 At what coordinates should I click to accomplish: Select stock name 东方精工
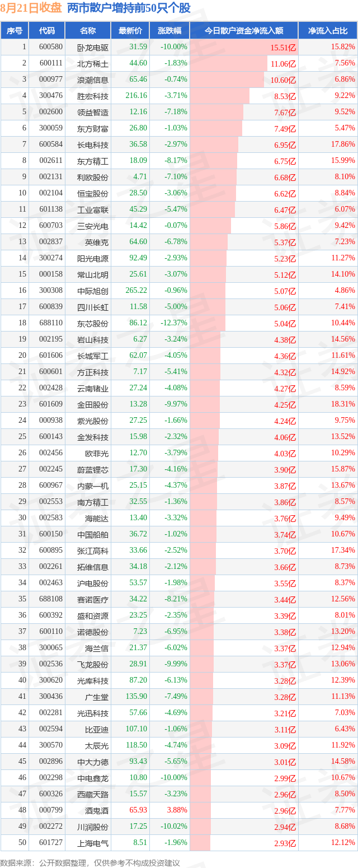tap(93, 161)
